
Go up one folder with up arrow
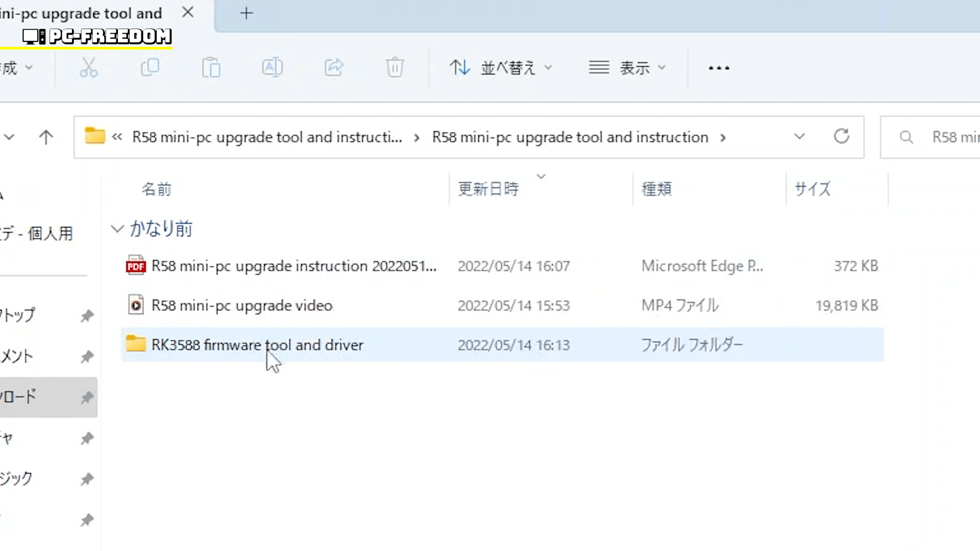click(x=46, y=137)
